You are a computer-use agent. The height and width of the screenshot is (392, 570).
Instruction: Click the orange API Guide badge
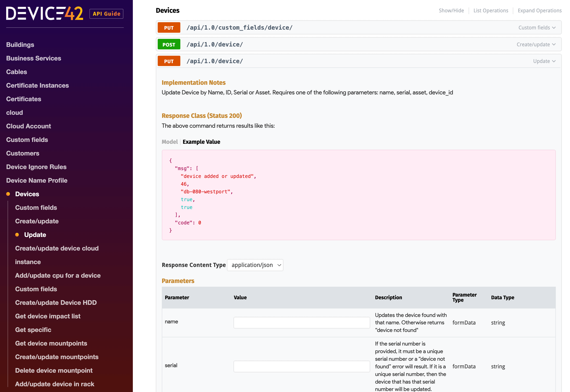coord(106,14)
